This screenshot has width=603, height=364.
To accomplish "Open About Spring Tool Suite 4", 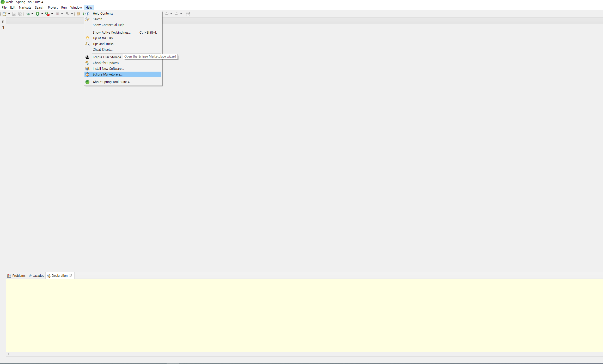I will [x=111, y=82].
